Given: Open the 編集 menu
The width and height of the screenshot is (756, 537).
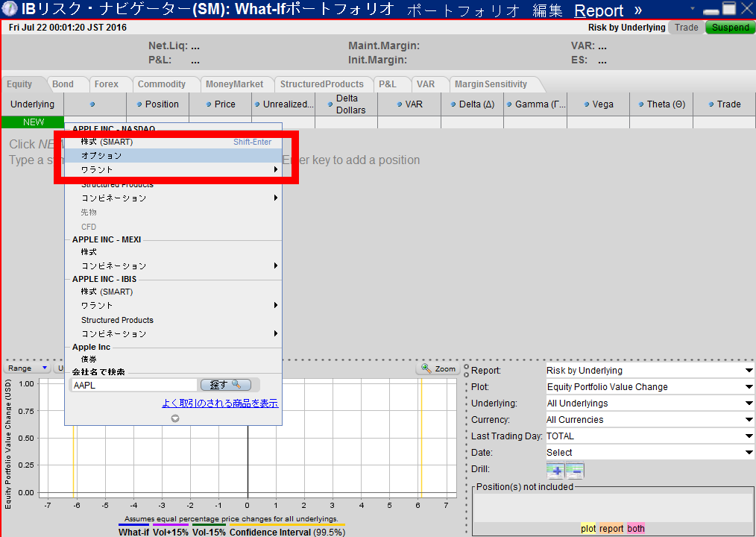Looking at the screenshot, I should [547, 10].
